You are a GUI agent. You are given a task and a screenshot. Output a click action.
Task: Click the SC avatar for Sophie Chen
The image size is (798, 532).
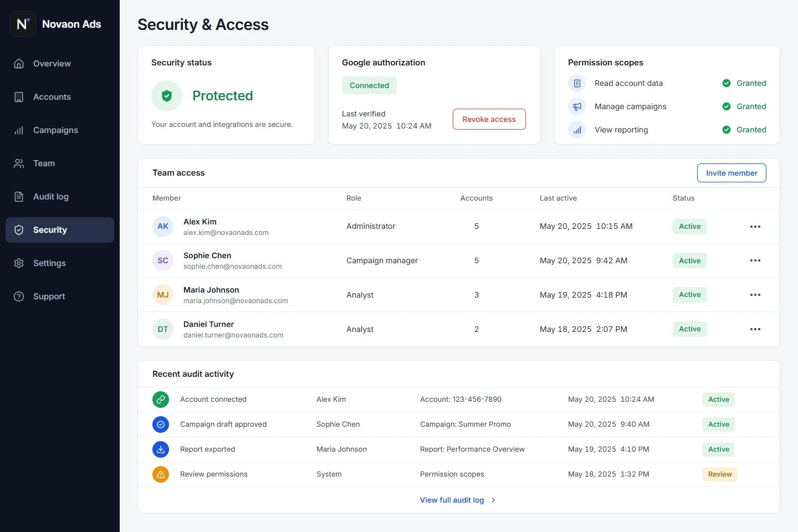point(163,260)
